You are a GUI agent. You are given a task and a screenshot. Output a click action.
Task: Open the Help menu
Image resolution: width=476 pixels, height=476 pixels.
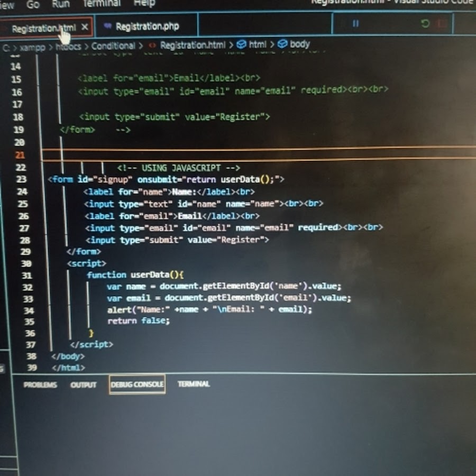click(144, 3)
